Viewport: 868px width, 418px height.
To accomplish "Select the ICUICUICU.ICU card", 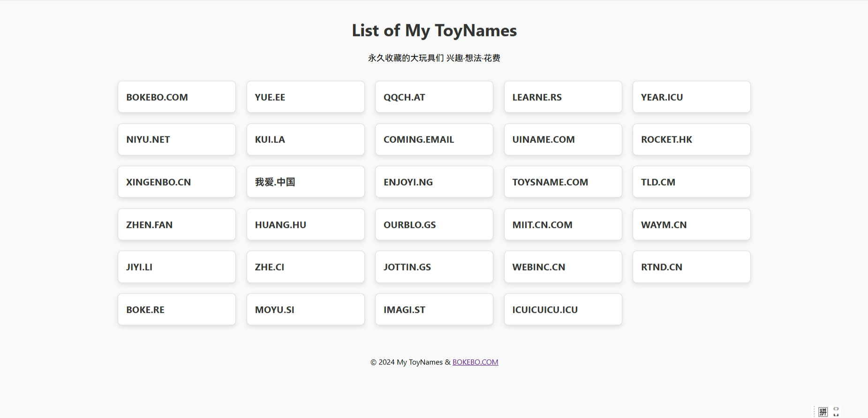I will [563, 310].
